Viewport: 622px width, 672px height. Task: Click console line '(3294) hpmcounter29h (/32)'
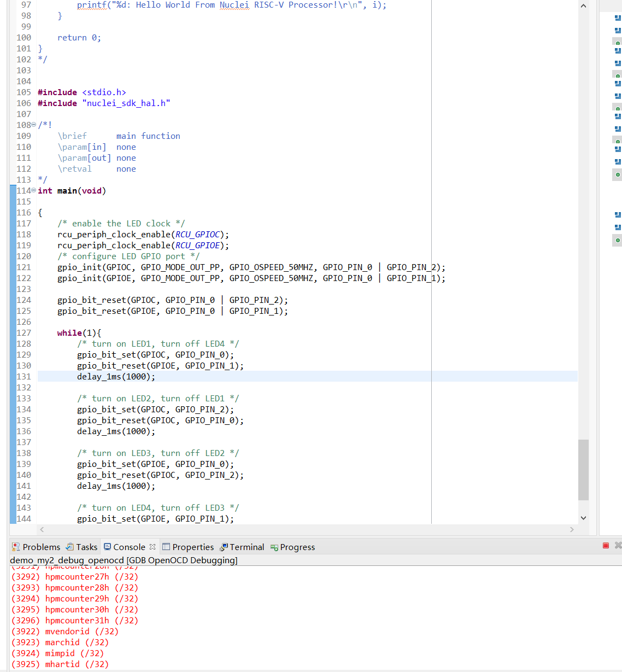pyautogui.click(x=75, y=598)
